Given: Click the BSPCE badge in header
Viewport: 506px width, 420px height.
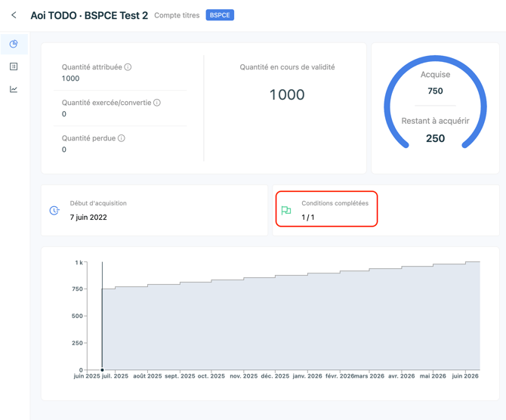Looking at the screenshot, I should [220, 15].
